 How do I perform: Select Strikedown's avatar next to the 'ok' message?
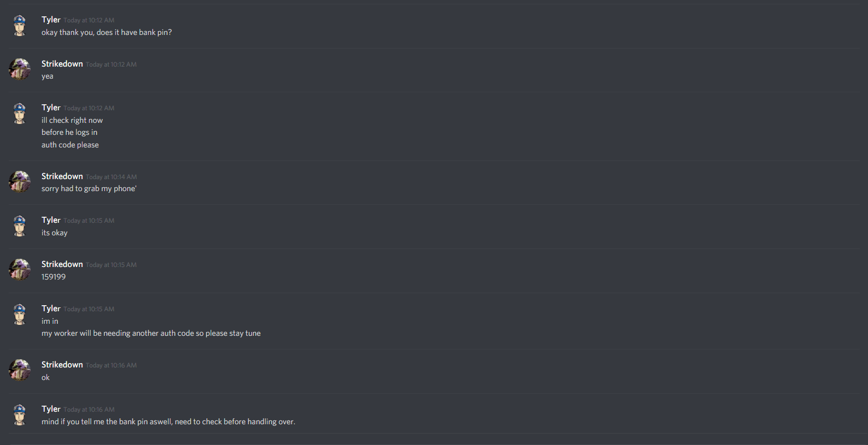[x=20, y=370]
